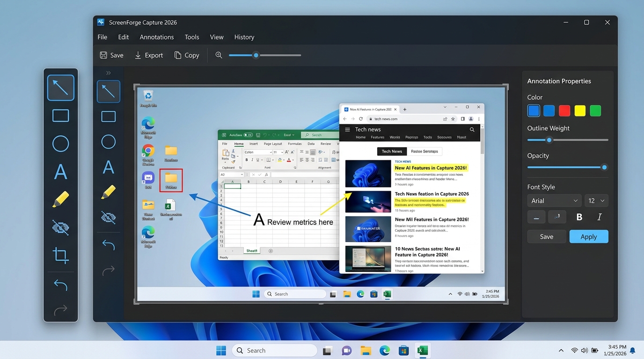This screenshot has height=359, width=644.
Task: Click the zoom slider handle in the toolbar
Action: (256, 55)
